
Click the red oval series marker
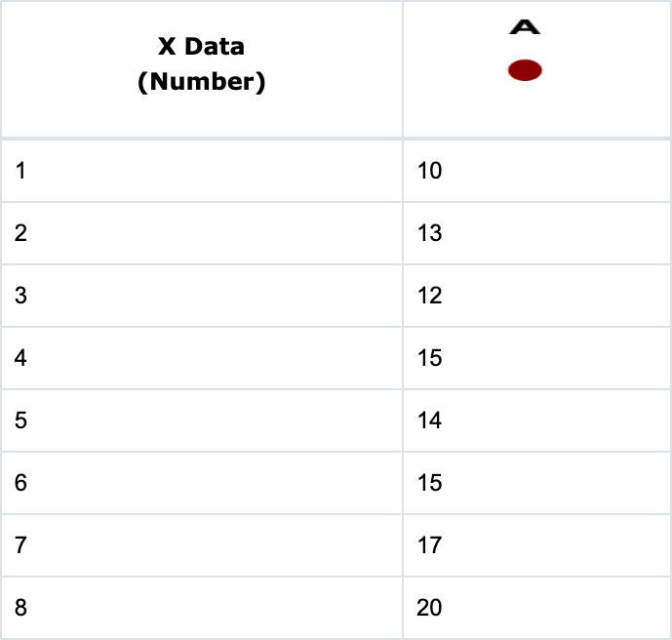525,70
